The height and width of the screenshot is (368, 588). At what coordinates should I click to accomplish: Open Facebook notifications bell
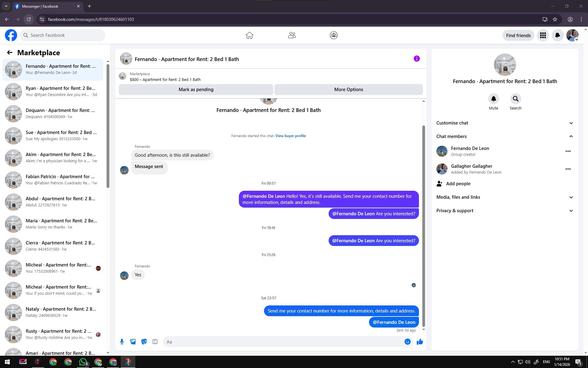tap(557, 35)
